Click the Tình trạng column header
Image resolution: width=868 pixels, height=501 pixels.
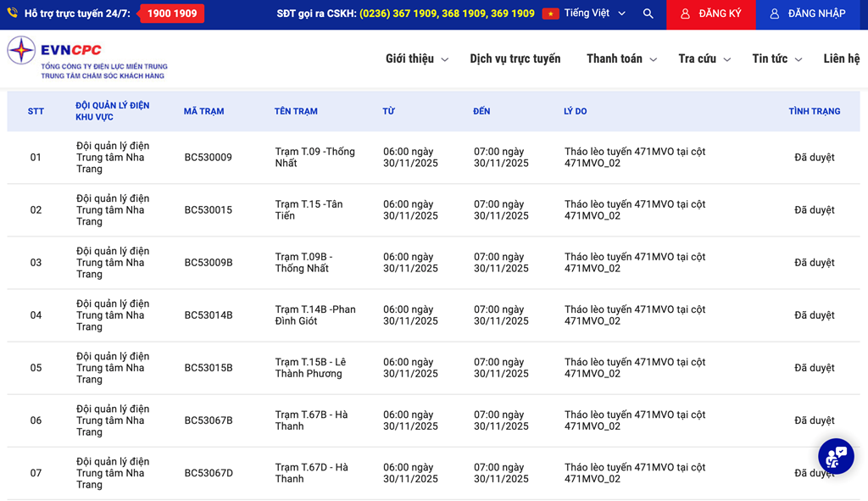814,111
